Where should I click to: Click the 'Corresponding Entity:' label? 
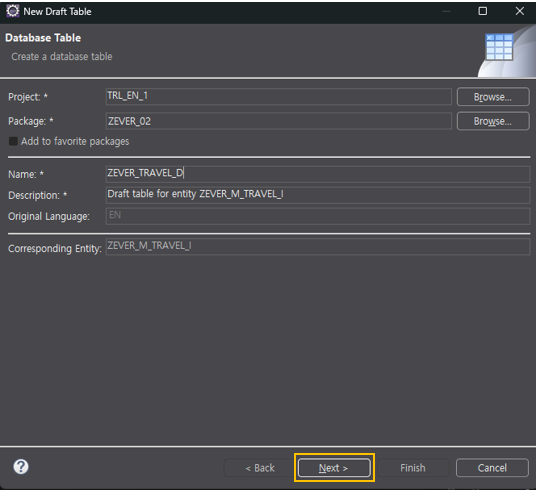pos(55,249)
